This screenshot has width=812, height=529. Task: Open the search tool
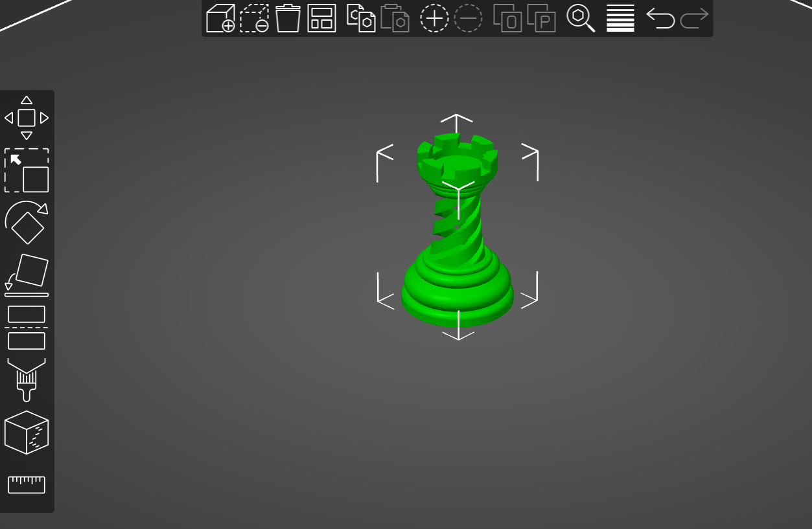coord(581,19)
